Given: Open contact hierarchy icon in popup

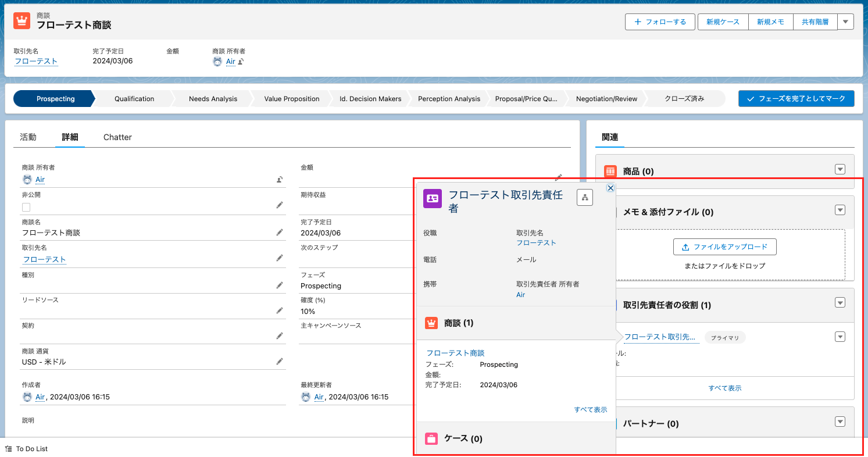Looking at the screenshot, I should [x=585, y=198].
